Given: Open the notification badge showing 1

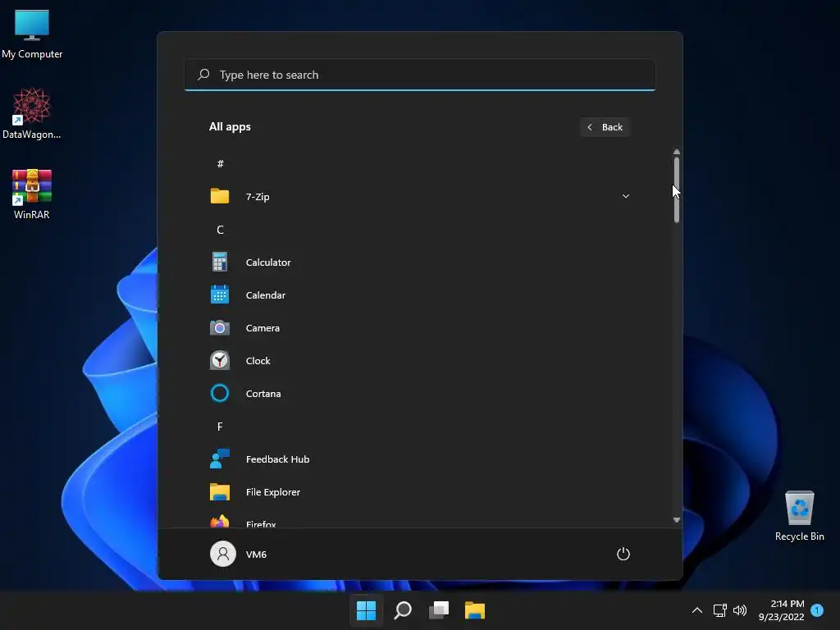Looking at the screenshot, I should 817,609.
